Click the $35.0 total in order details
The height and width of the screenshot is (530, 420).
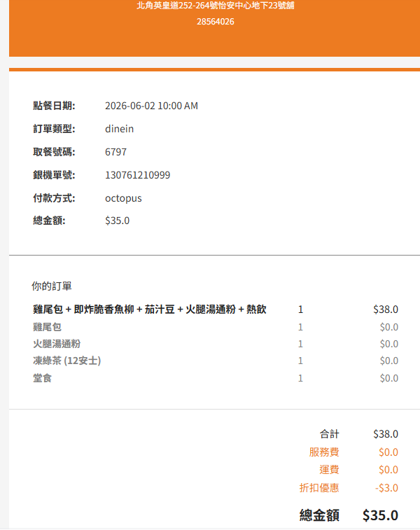[117, 221]
